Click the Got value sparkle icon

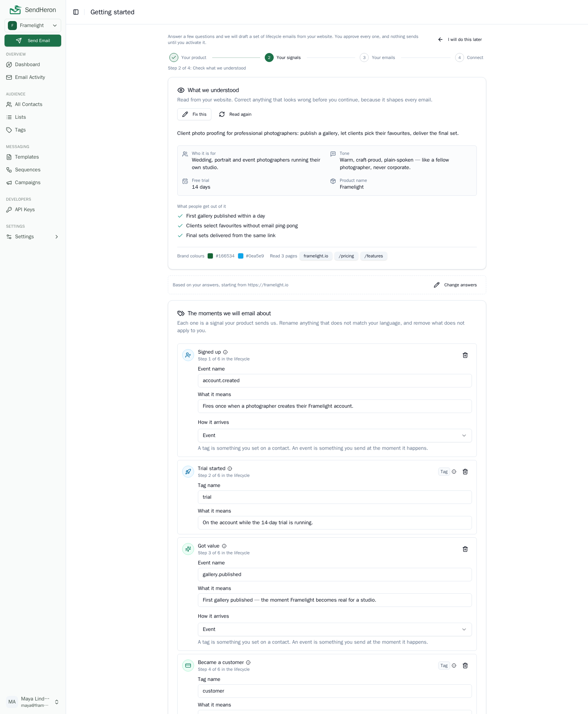[x=188, y=549]
